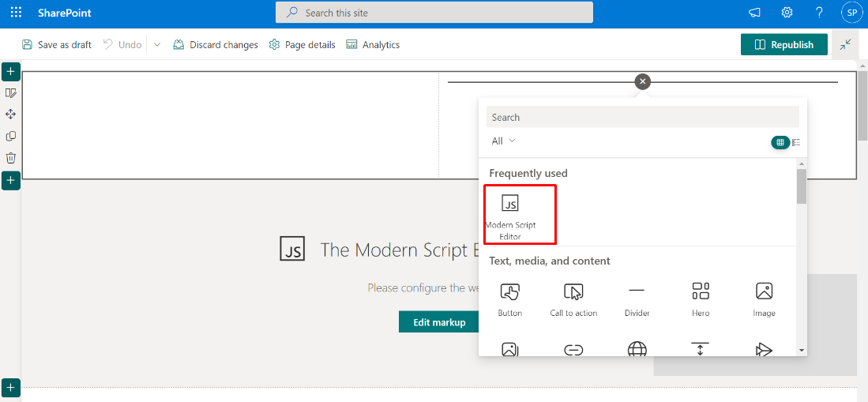The width and height of the screenshot is (868, 402).
Task: Click the Edit markup button
Action: click(x=440, y=322)
